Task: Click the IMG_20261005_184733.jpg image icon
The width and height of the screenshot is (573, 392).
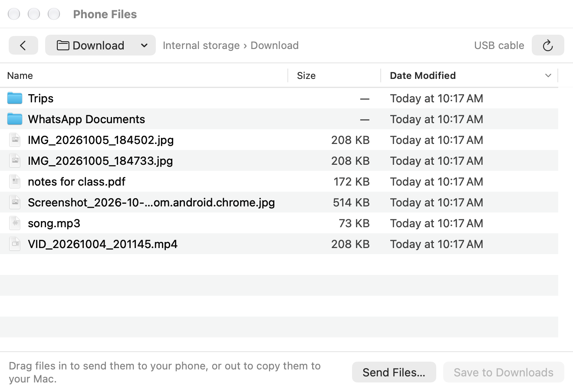Action: coord(15,160)
